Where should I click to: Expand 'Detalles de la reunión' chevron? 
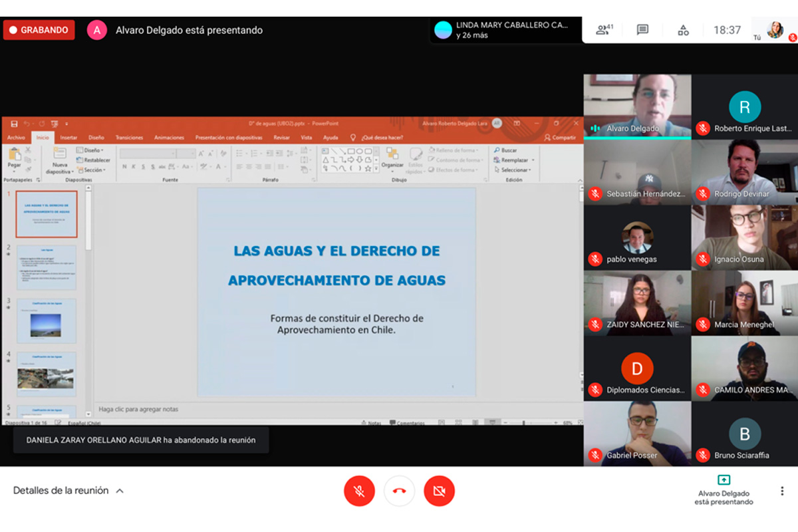point(120,491)
